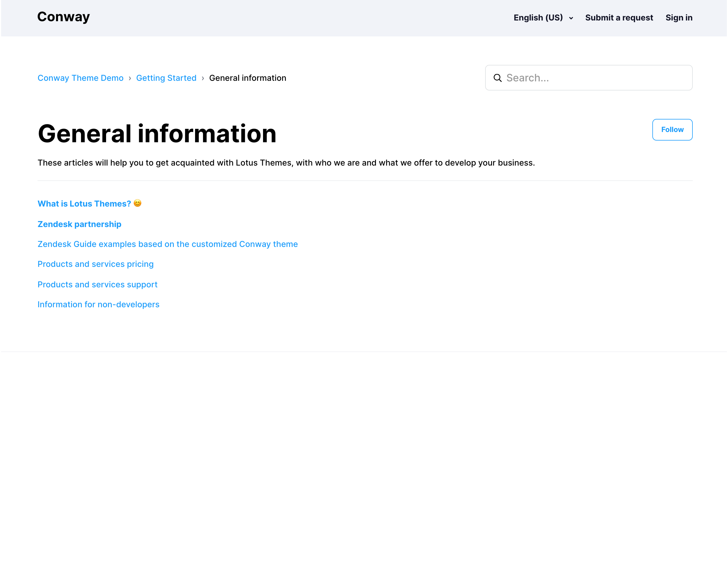Open Zendesk Guide examples Conway theme article
This screenshot has height=569, width=728.
point(167,244)
